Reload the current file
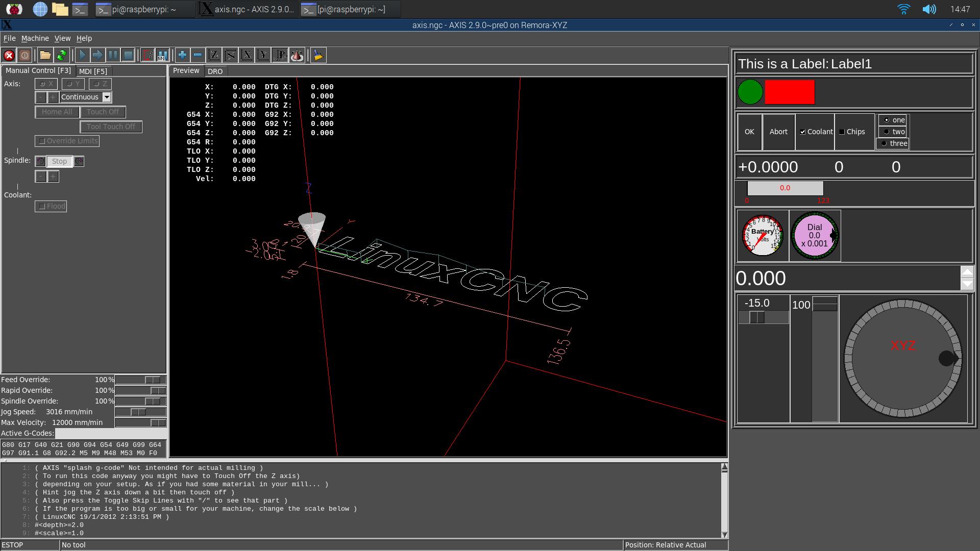The height and width of the screenshot is (551, 980). coord(62,55)
